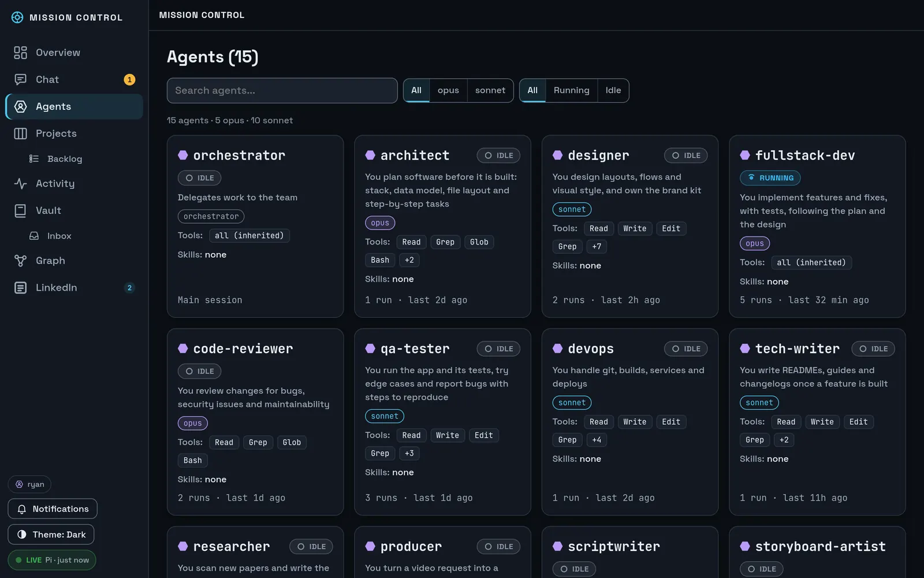The image size is (924, 578).
Task: Click the hexagon icon beside designer
Action: (557, 155)
